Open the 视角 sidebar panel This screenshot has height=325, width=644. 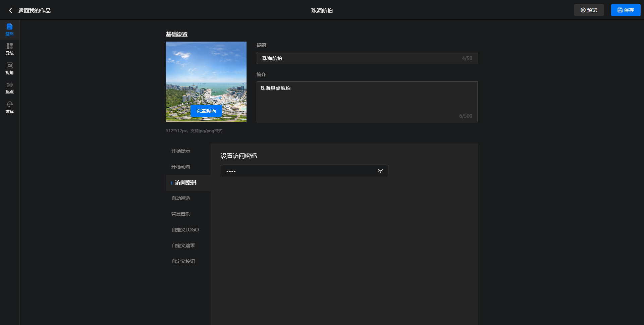click(9, 68)
